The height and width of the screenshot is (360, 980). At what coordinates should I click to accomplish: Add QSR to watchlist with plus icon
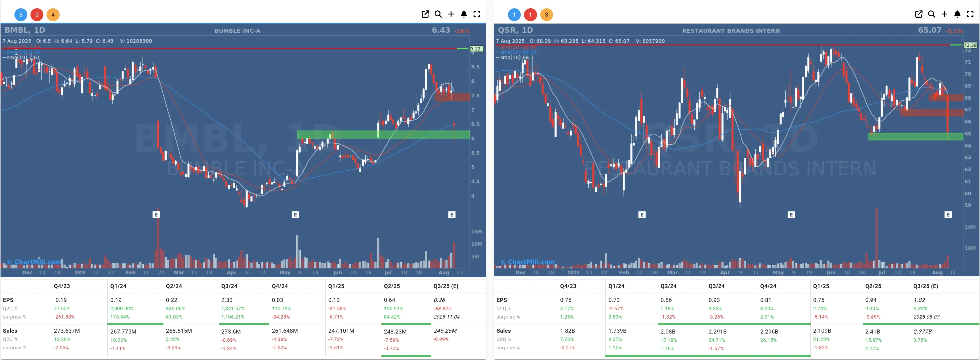coord(945,14)
